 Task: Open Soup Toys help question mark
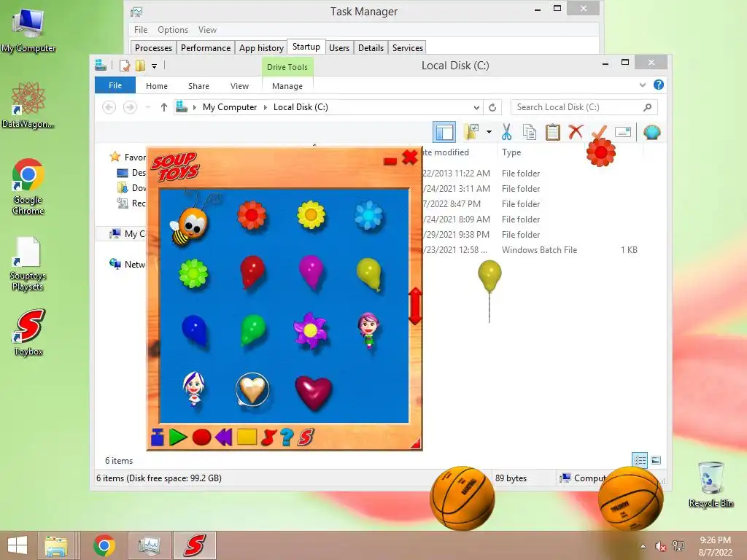click(287, 437)
